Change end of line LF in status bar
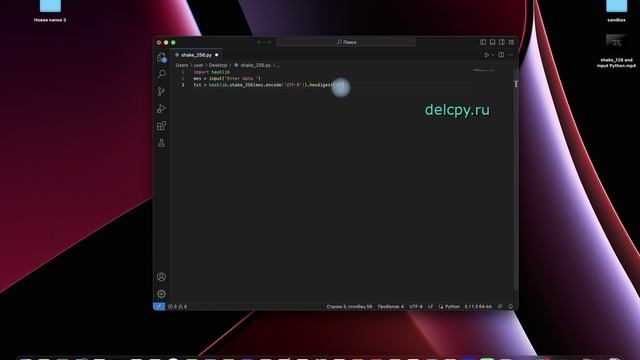Image resolution: width=640 pixels, height=360 pixels. [x=430, y=307]
